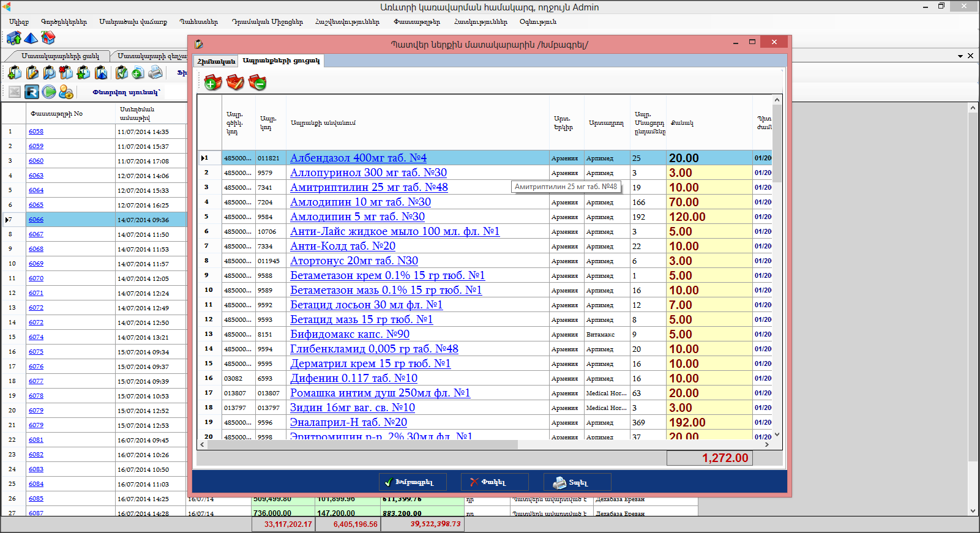Click date cell 11/07/2014 14:35 in background list
The width and height of the screenshot is (980, 533).
(151, 132)
